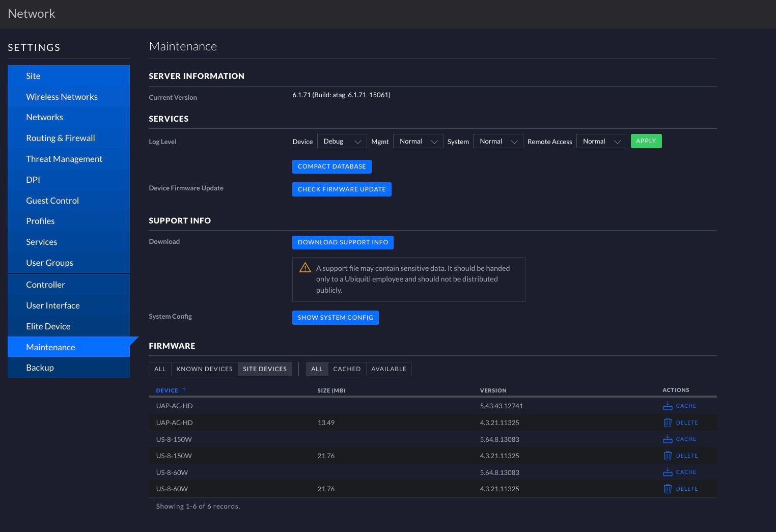Click the Download Support Info button
This screenshot has height=532, width=776.
[343, 242]
